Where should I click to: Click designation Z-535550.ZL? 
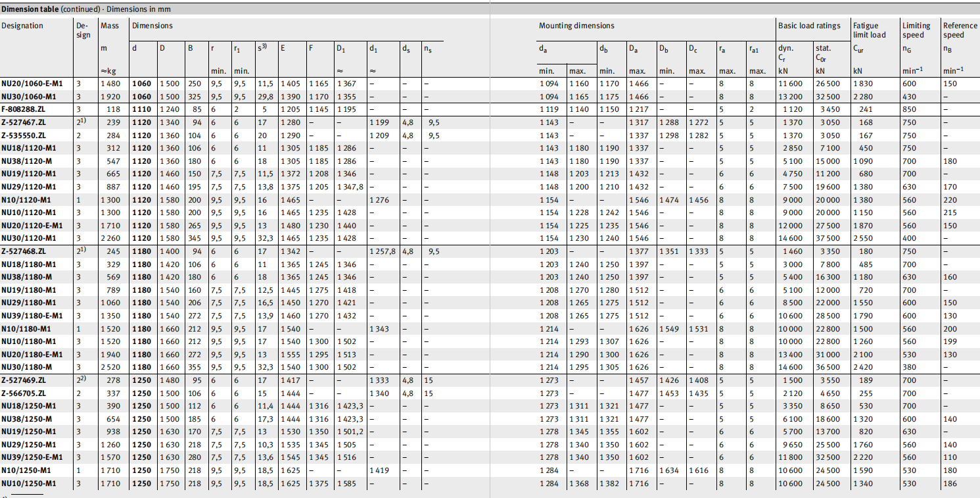point(24,135)
